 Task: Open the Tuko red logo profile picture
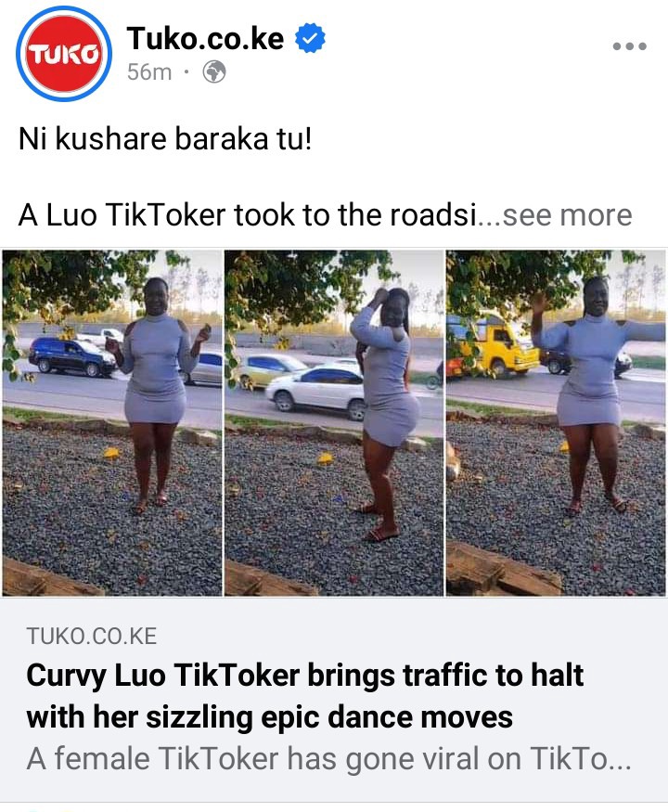coord(64,54)
